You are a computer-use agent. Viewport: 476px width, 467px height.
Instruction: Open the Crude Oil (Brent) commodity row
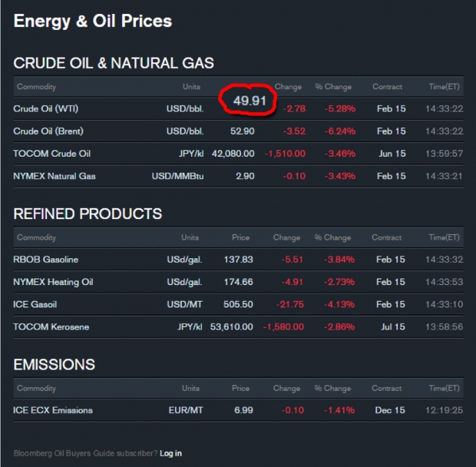[48, 131]
